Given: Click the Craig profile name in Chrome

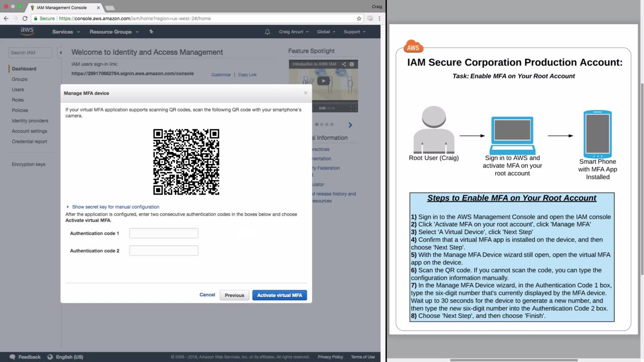Looking at the screenshot, I should (x=377, y=7).
